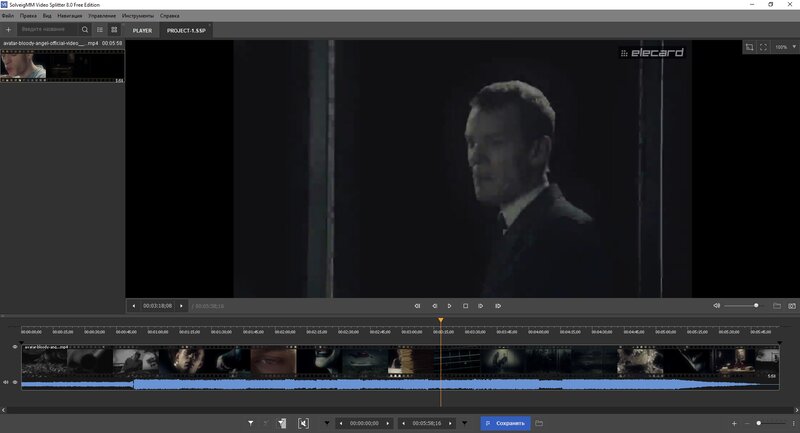Viewport: 800px width, 433px height.
Task: Click the fragment start time field
Action: 364,423
